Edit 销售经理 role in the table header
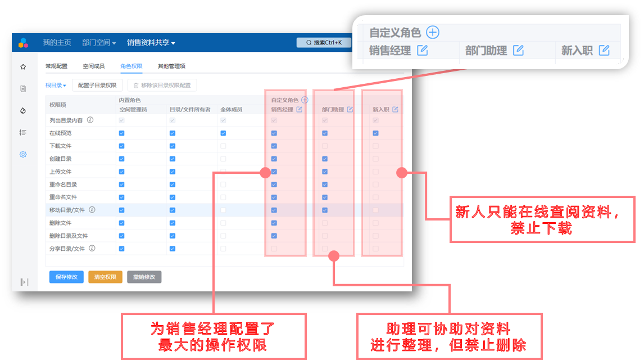The image size is (644, 360). click(x=300, y=109)
